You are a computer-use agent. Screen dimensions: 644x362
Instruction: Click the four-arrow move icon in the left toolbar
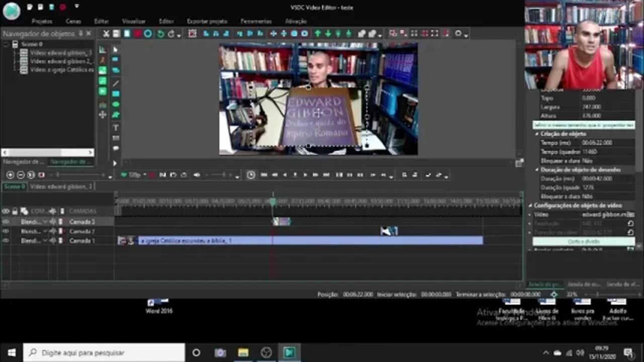click(103, 115)
